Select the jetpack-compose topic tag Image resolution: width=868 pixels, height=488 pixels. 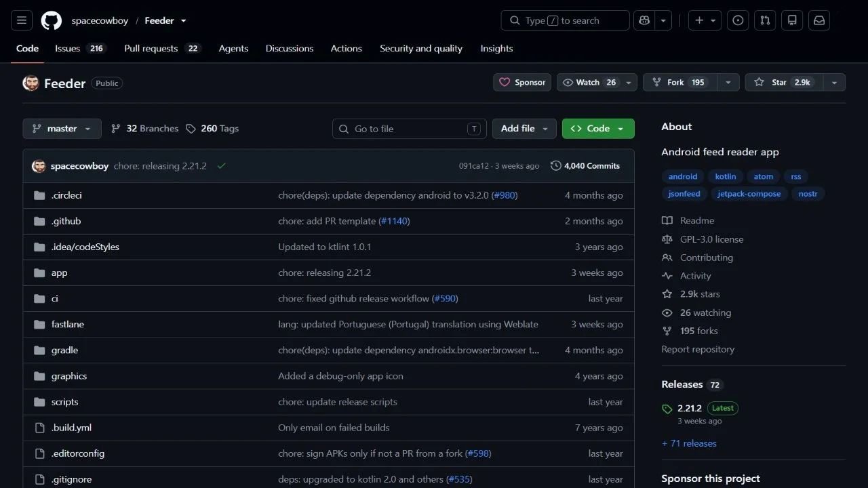(749, 194)
